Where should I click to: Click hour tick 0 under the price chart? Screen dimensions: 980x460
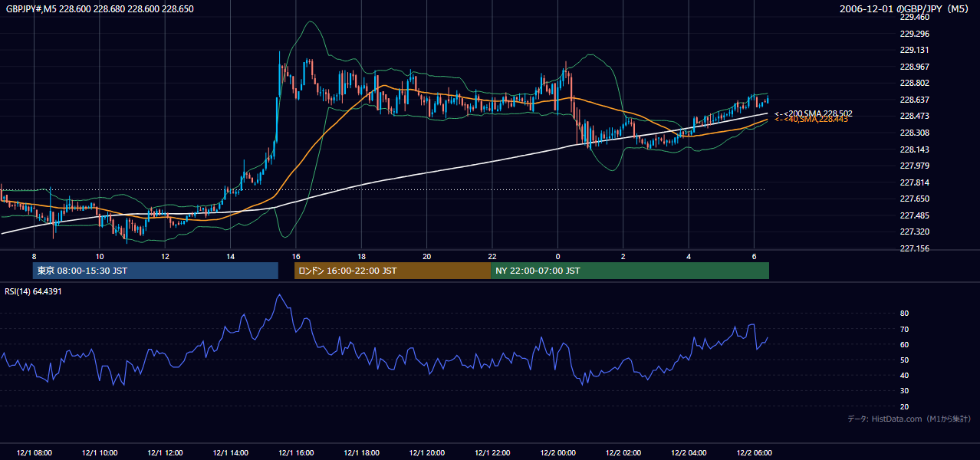pyautogui.click(x=557, y=256)
